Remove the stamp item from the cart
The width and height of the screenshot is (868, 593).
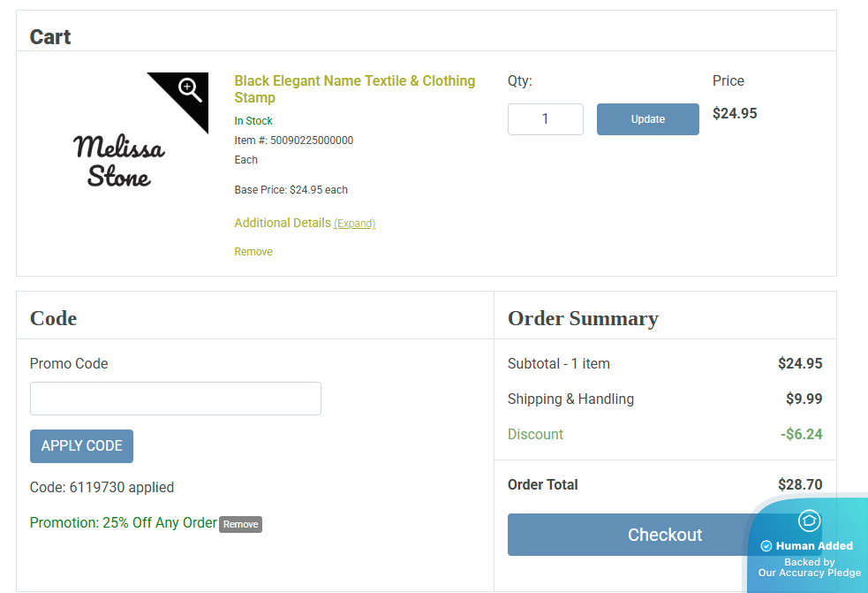253,252
